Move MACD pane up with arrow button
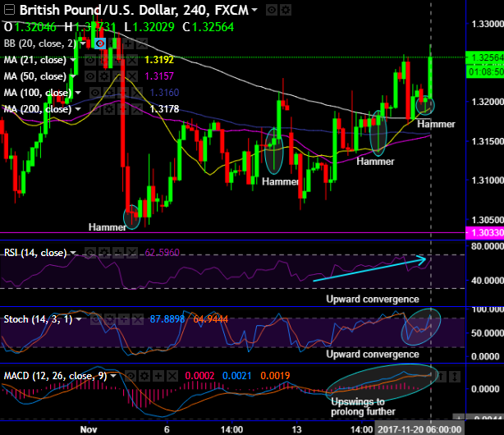 [x=442, y=376]
